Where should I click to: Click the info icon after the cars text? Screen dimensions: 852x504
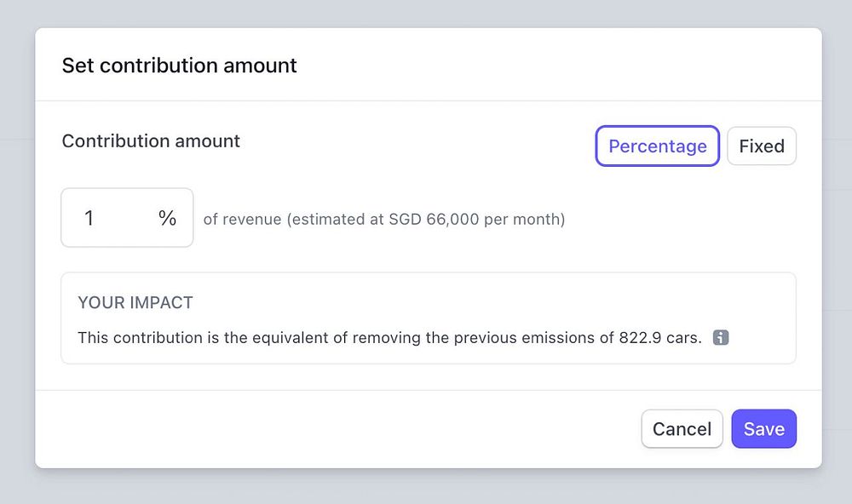click(721, 338)
